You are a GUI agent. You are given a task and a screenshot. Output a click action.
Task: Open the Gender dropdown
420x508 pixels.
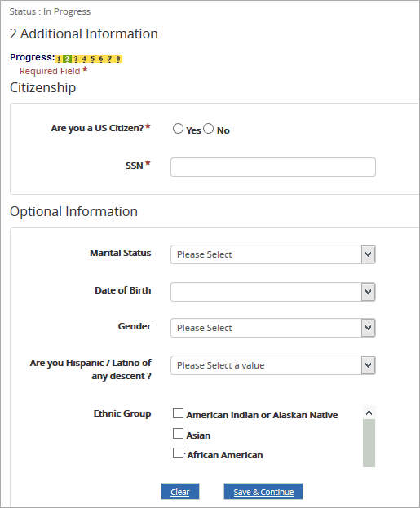[x=273, y=328]
